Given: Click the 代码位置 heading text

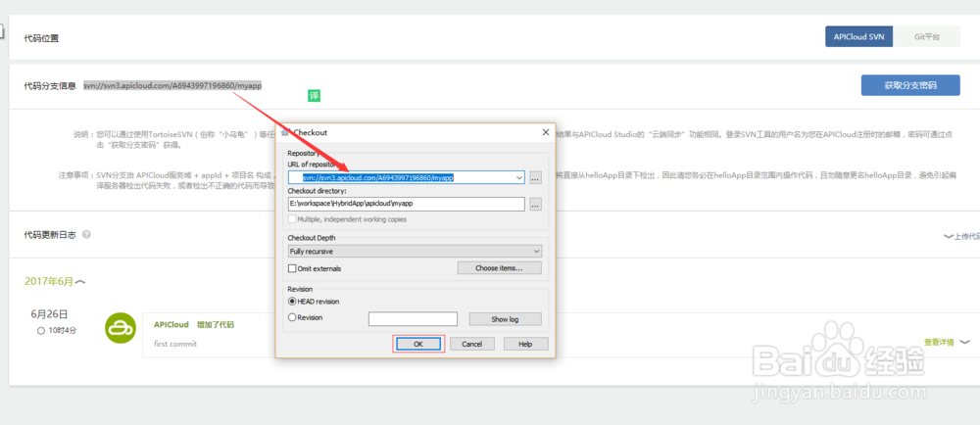Looking at the screenshot, I should pos(41,38).
